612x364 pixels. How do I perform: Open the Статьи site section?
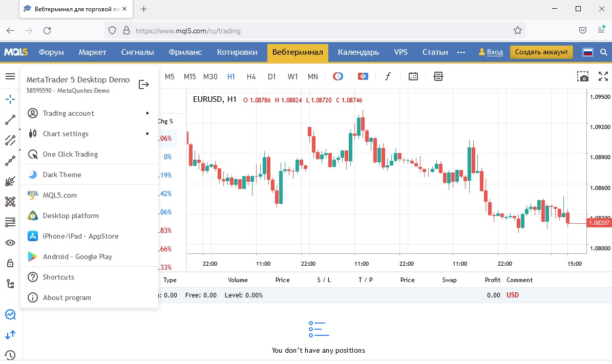435,52
